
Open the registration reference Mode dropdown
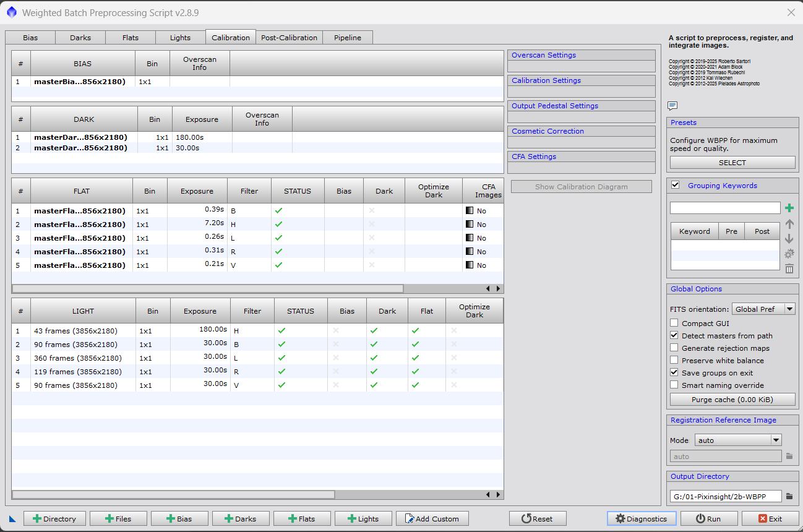[738, 440]
